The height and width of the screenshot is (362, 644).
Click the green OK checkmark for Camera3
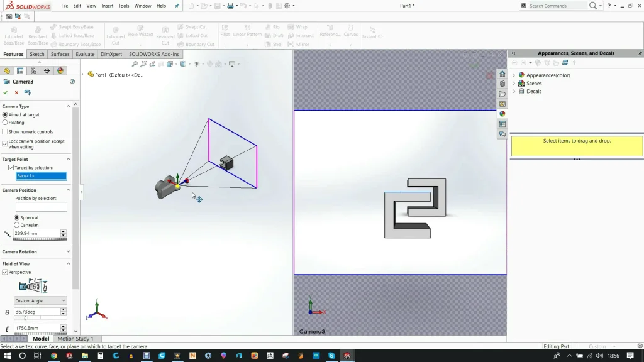6,92
